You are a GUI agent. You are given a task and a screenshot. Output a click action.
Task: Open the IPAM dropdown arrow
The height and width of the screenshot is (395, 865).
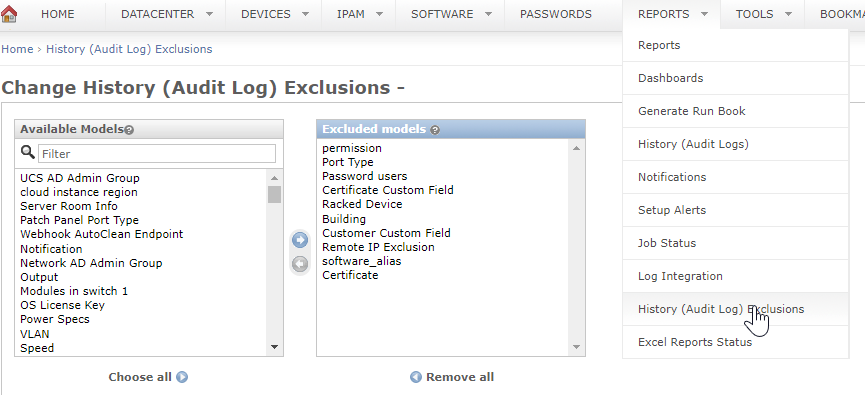[379, 15]
